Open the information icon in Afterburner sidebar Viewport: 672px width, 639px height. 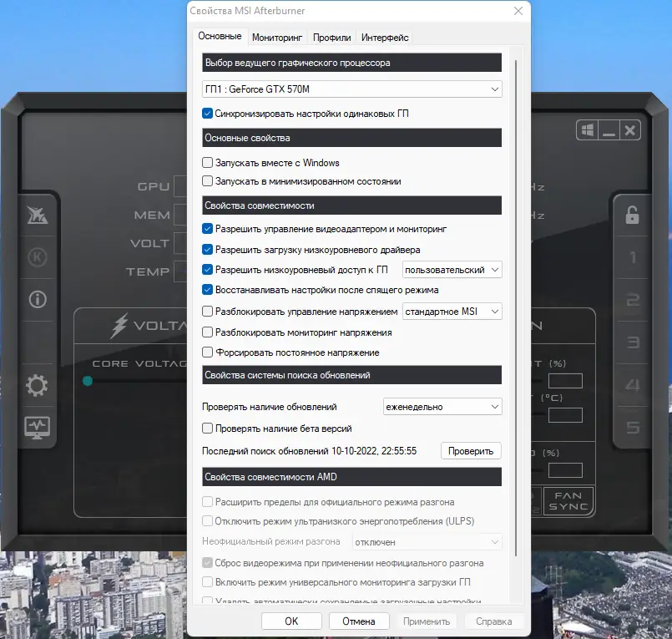[38, 299]
